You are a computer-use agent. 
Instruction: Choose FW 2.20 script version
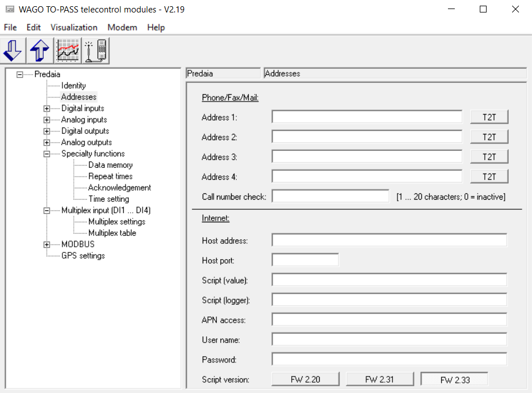click(x=305, y=379)
